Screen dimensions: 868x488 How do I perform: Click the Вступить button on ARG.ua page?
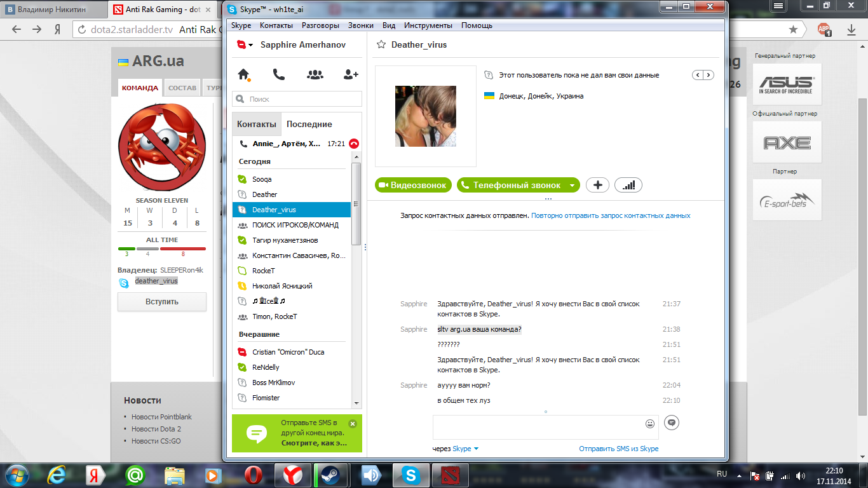[162, 302]
